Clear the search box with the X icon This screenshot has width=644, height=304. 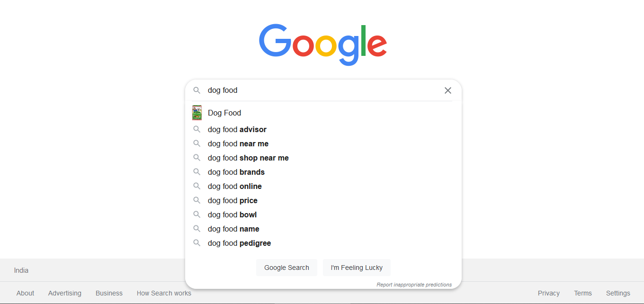click(x=447, y=90)
